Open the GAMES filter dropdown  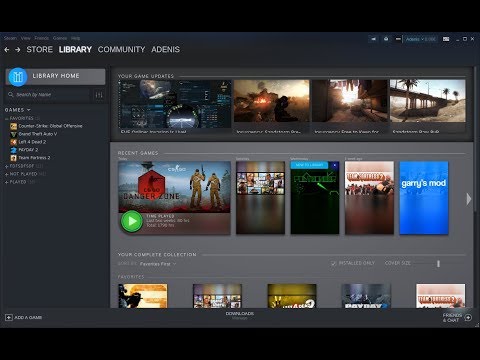click(x=17, y=110)
